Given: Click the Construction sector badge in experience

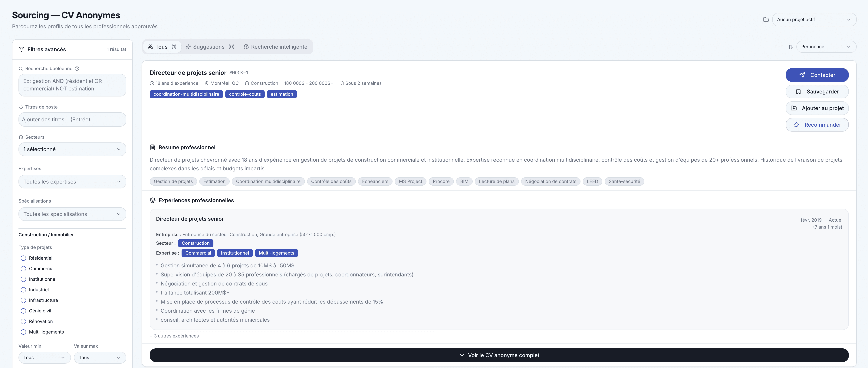Looking at the screenshot, I should 196,243.
